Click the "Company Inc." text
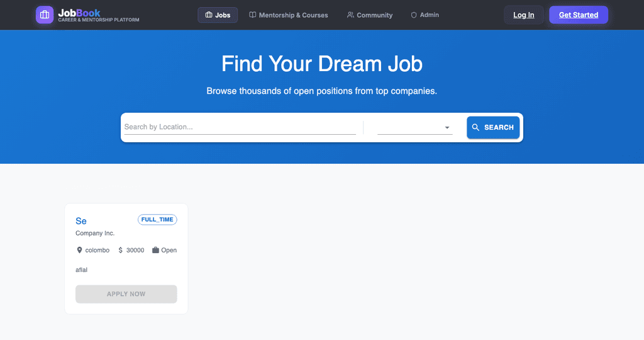644x340 pixels. (95, 233)
